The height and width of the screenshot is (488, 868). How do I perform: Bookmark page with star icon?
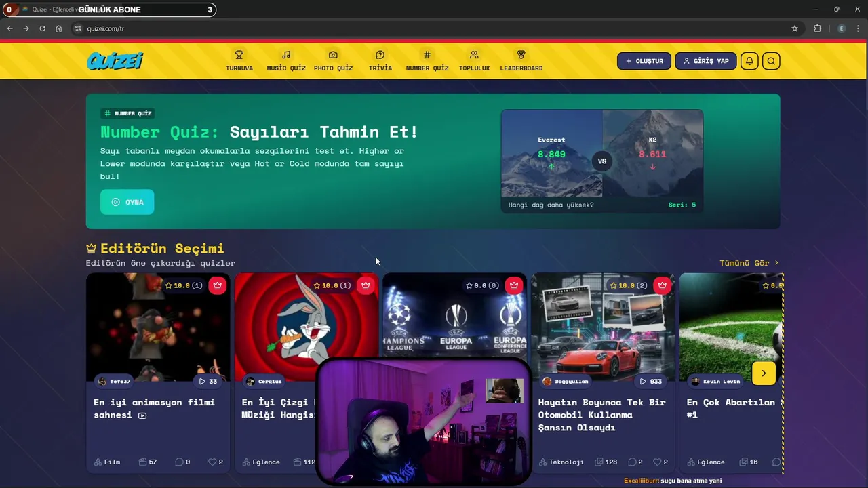(x=795, y=28)
